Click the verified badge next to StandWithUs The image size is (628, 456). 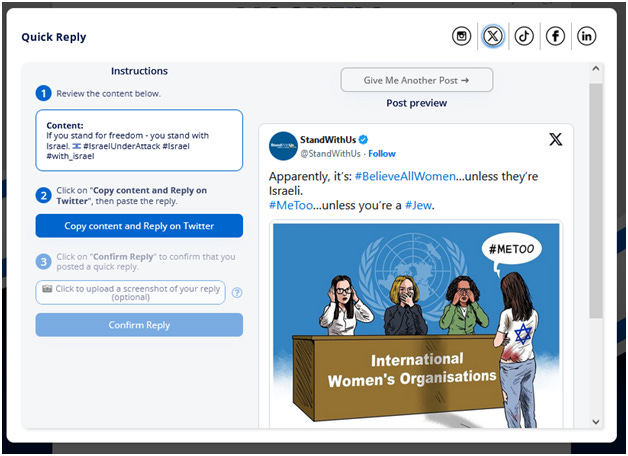coord(363,139)
